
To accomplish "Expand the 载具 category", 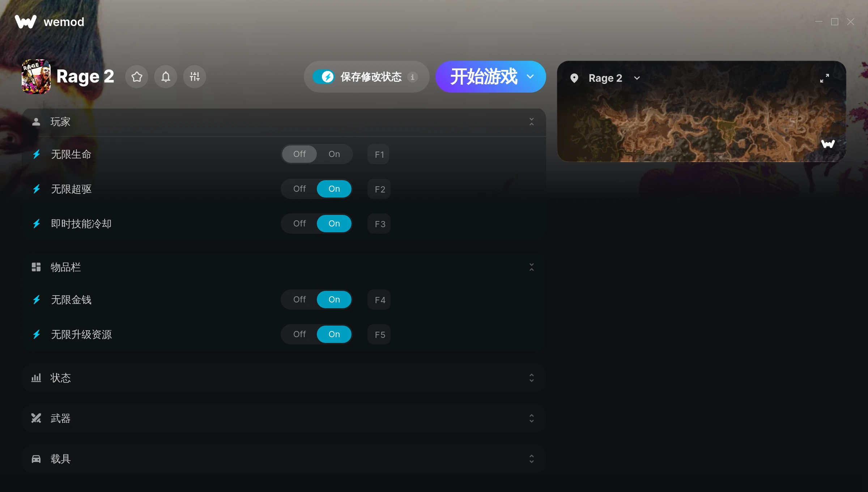I will (x=284, y=459).
